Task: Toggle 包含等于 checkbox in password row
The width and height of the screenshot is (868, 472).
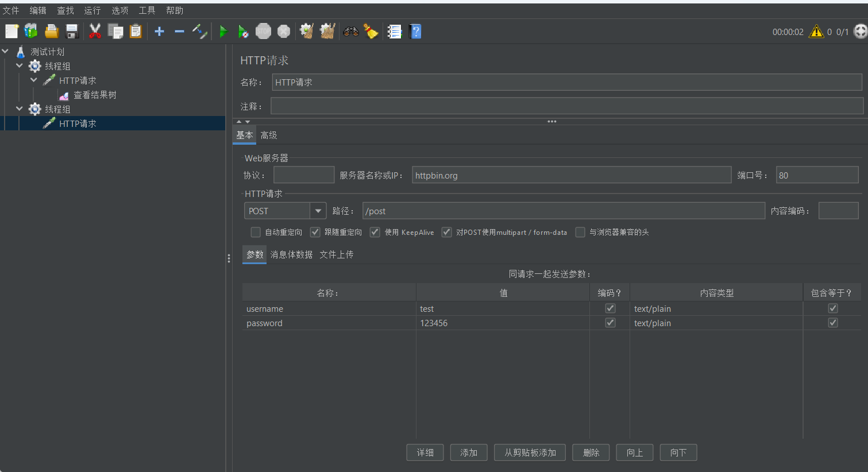Action: (833, 323)
